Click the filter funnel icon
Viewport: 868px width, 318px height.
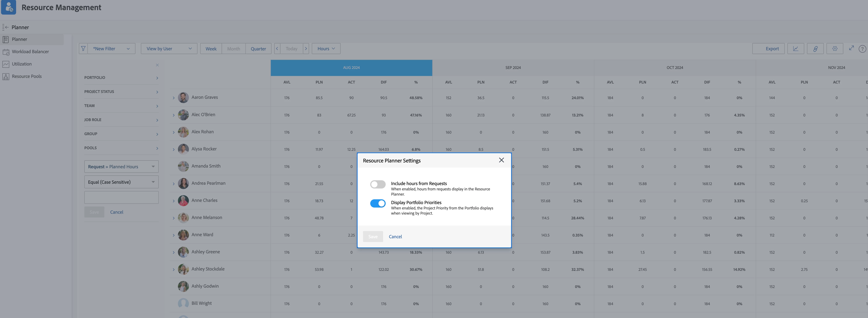tap(83, 49)
